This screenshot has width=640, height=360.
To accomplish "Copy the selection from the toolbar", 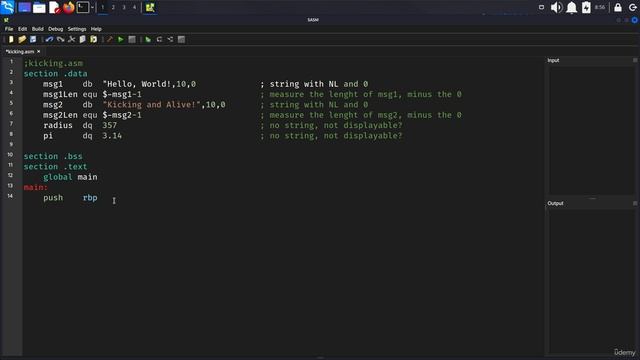I will pos(82,40).
